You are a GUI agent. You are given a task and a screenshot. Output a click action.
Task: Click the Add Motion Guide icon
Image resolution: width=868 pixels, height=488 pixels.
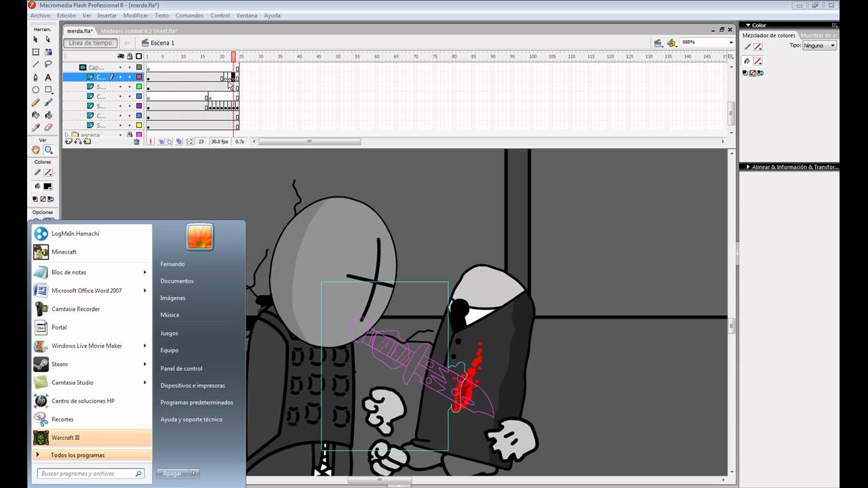78,142
